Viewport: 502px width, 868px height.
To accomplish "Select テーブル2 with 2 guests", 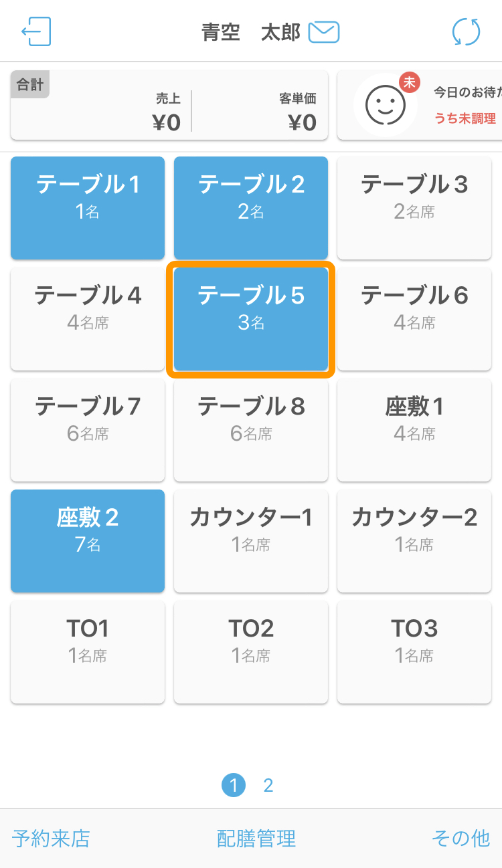I will coord(251,208).
